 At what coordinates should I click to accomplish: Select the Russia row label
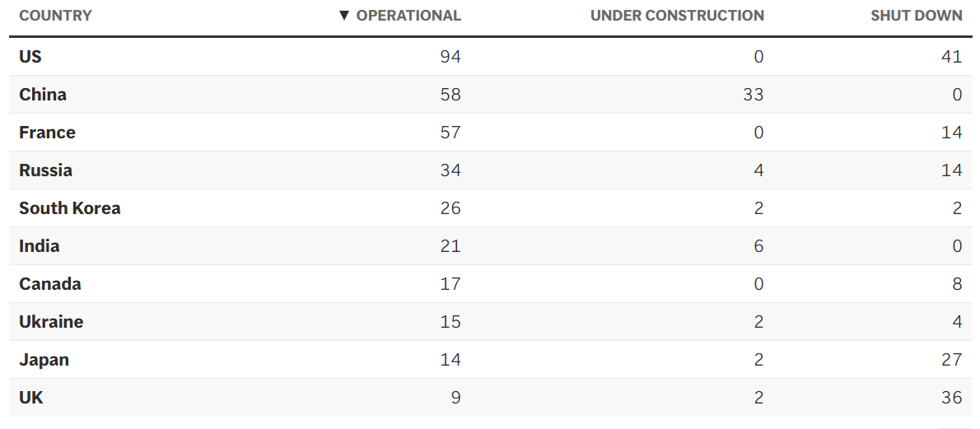click(45, 170)
